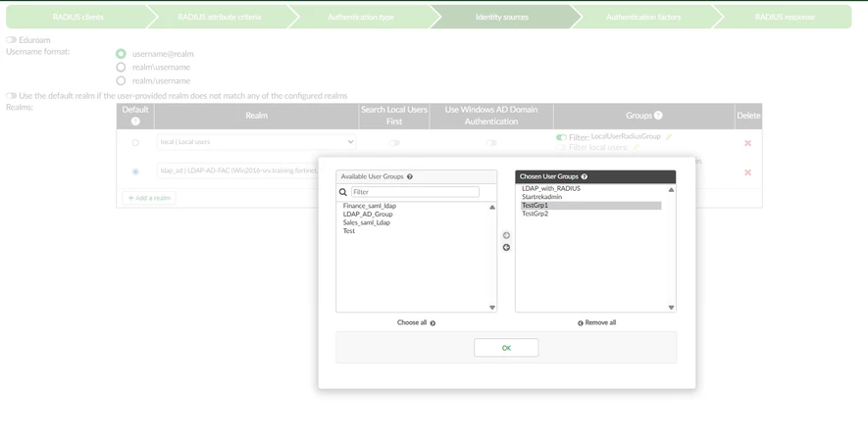Toggle use default realm switch

11,96
